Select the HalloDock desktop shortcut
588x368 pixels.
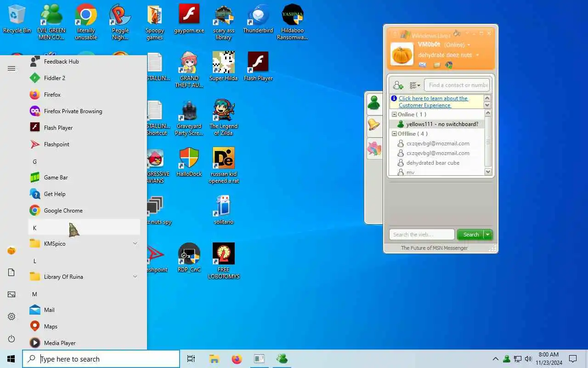(189, 162)
